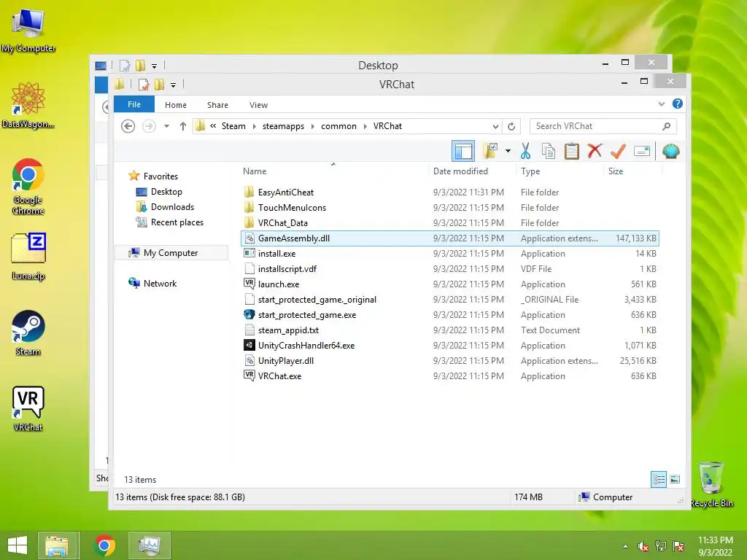Select the start_protected_game._original file
Screen dimensions: 747x560
pos(317,300)
